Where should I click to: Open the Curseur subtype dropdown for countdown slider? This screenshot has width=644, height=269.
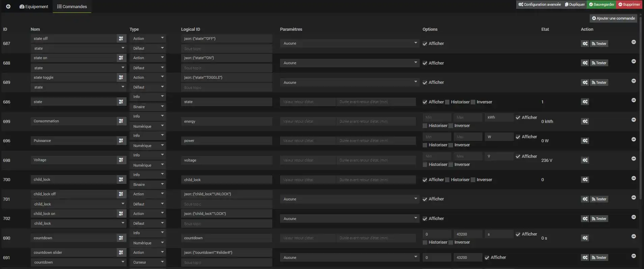(148, 262)
